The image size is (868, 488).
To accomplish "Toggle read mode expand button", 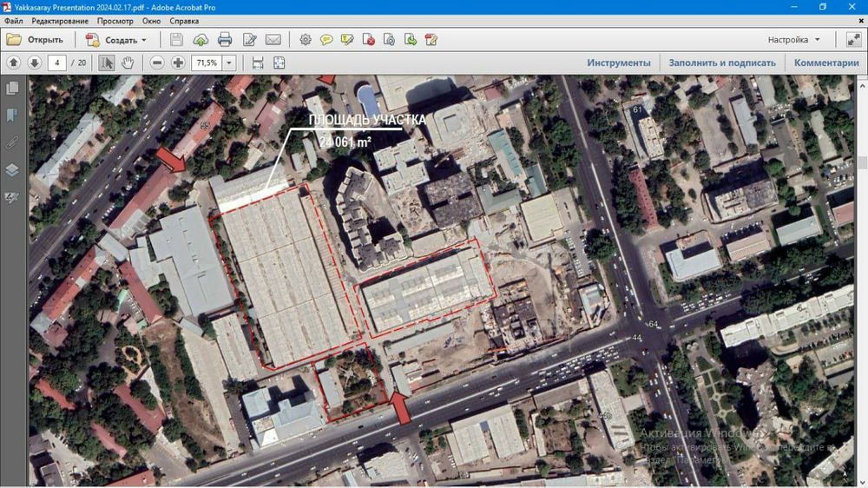I will click(x=852, y=40).
